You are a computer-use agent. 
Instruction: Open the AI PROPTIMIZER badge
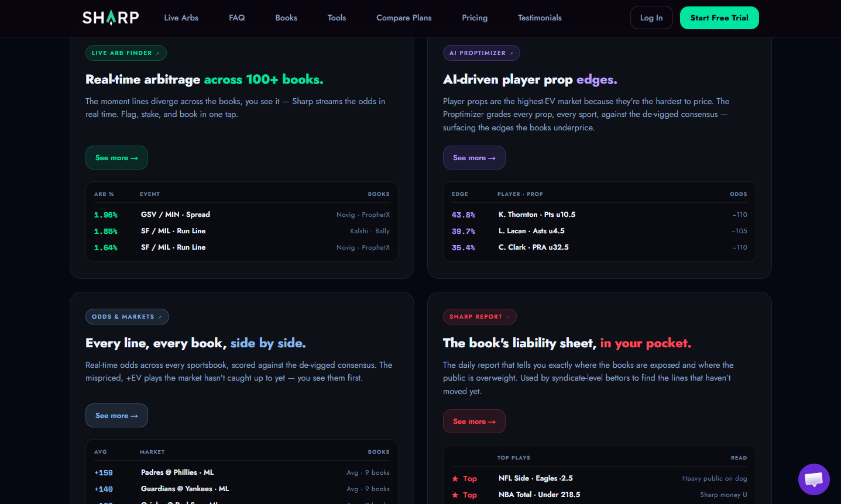(x=481, y=53)
